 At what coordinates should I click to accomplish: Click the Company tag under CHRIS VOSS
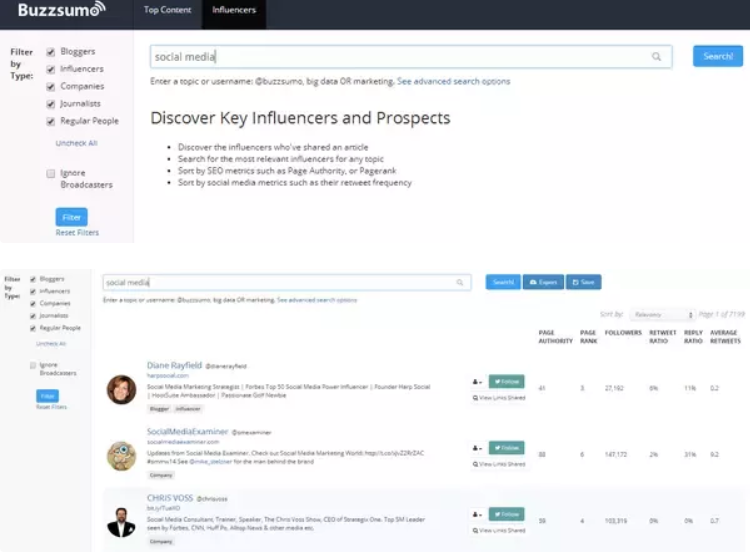pos(161,541)
